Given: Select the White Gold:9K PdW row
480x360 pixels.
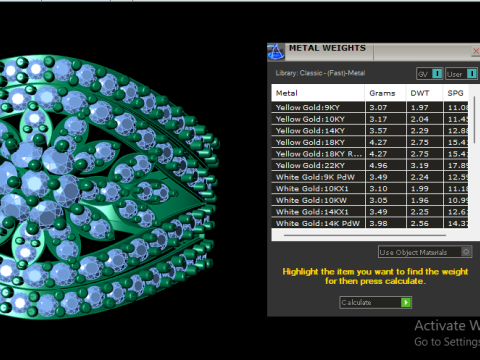Looking at the screenshot, I should [x=370, y=177].
